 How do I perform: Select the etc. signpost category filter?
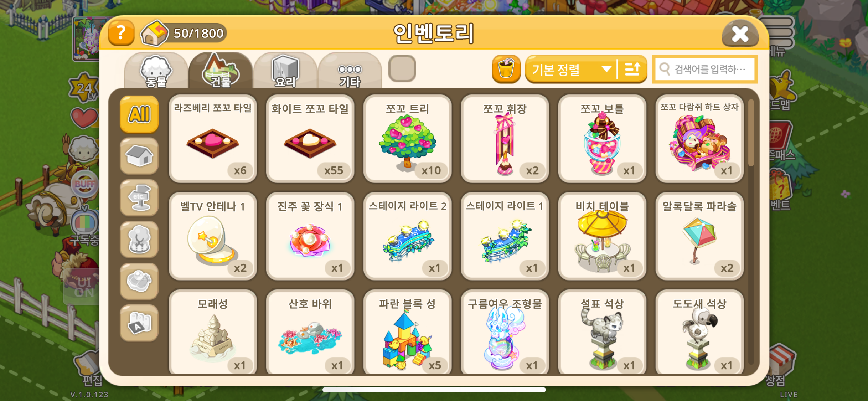pyautogui.click(x=139, y=198)
